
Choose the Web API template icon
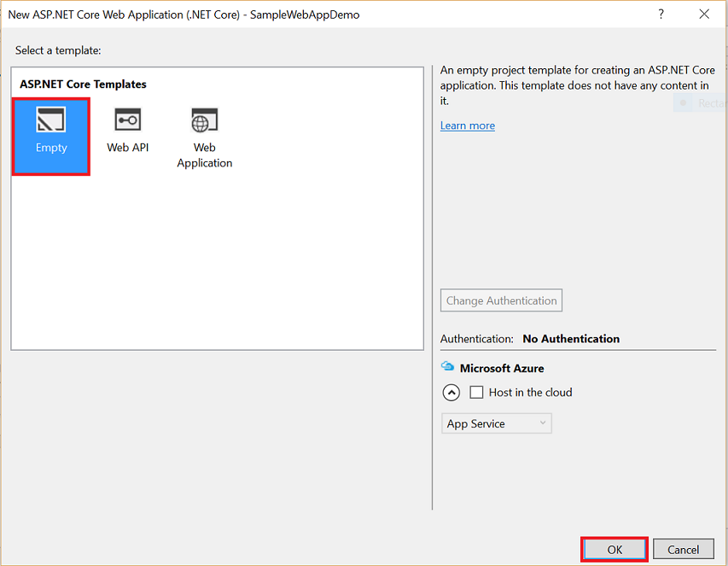[128, 120]
